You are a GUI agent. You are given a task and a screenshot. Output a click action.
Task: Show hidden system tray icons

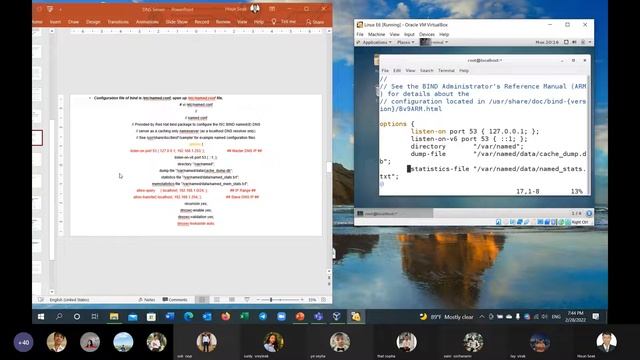tap(482, 317)
